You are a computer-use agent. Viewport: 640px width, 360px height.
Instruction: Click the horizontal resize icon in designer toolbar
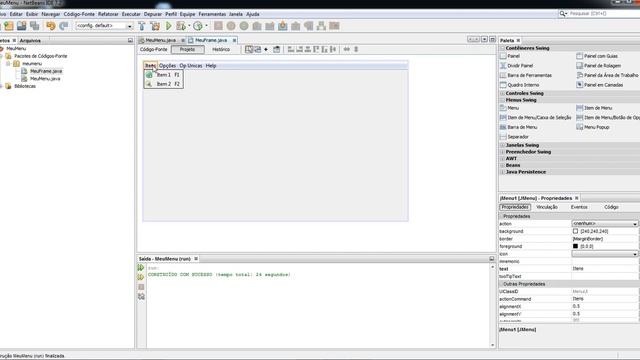tap(347, 49)
